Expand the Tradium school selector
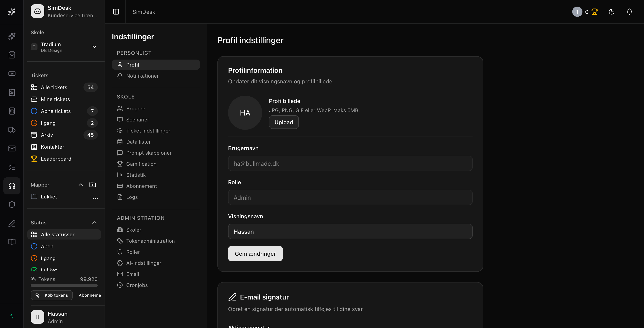This screenshot has width=644, height=328. [64, 47]
